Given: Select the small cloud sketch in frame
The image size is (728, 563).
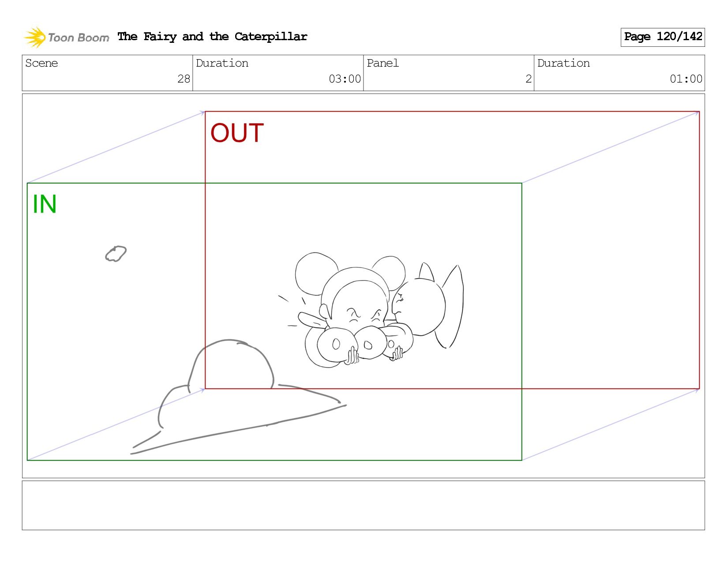Looking at the screenshot, I should coord(116,254).
